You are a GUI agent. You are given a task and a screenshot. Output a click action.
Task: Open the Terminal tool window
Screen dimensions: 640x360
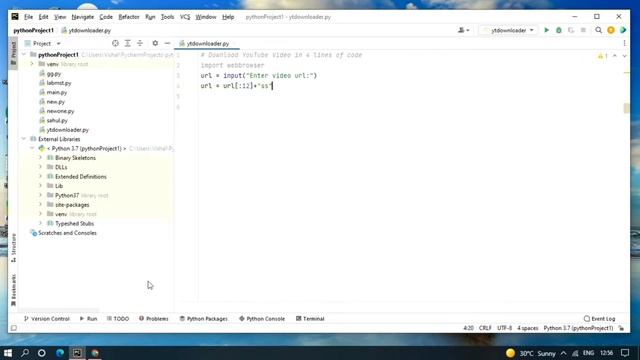[310, 318]
